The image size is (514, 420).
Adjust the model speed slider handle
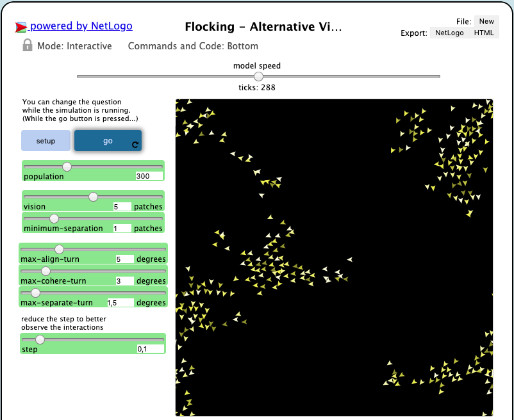click(x=258, y=76)
